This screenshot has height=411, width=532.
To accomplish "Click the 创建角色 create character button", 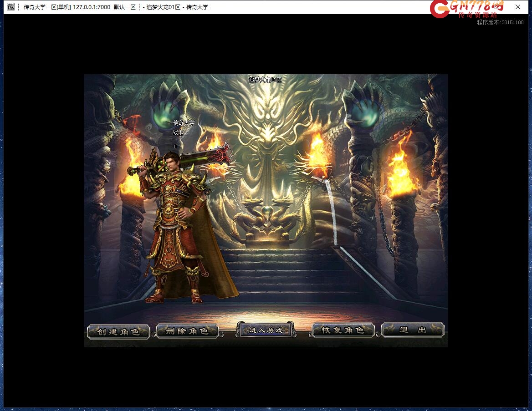I will pos(118,331).
